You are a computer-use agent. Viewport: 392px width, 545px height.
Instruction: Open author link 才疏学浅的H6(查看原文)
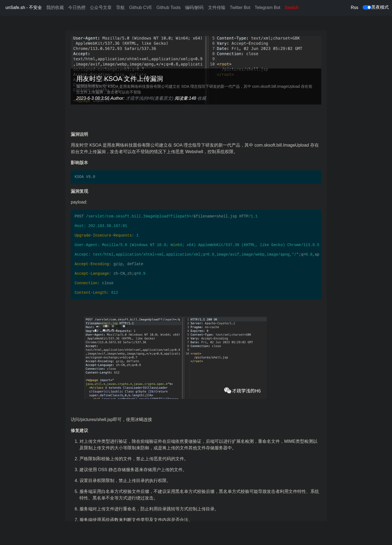pyautogui.click(x=149, y=98)
